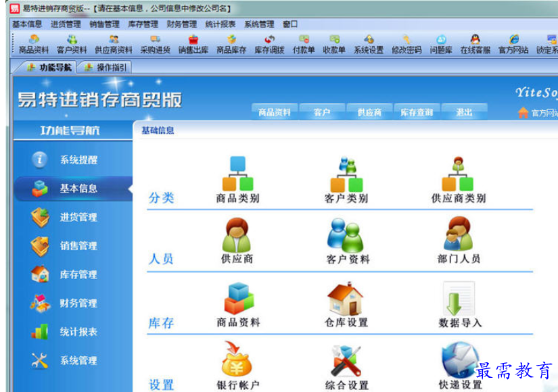This screenshot has width=558, height=392.
Task: Click 库存查询 banner button
Action: (417, 112)
